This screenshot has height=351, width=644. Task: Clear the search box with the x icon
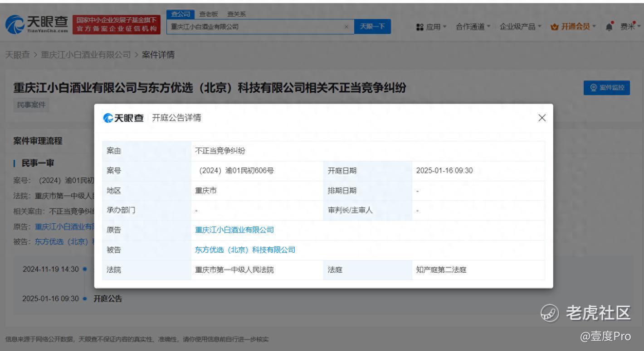pyautogui.click(x=346, y=27)
